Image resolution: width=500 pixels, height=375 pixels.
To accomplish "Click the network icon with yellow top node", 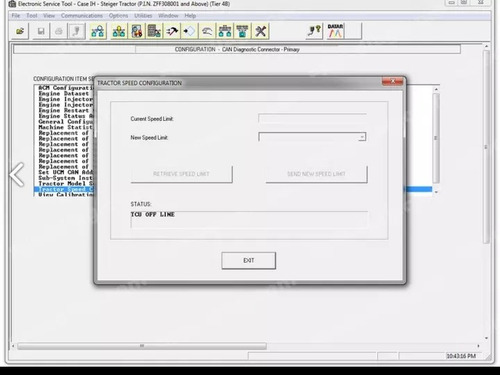I will [119, 31].
